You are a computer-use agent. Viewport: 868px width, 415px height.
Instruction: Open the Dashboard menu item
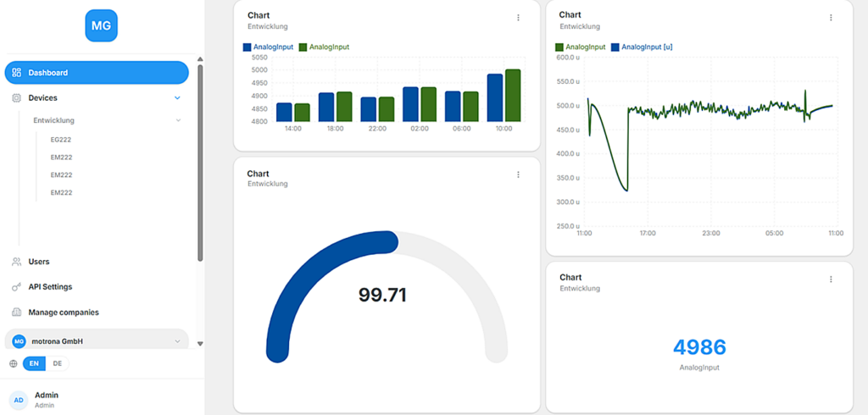tap(97, 73)
